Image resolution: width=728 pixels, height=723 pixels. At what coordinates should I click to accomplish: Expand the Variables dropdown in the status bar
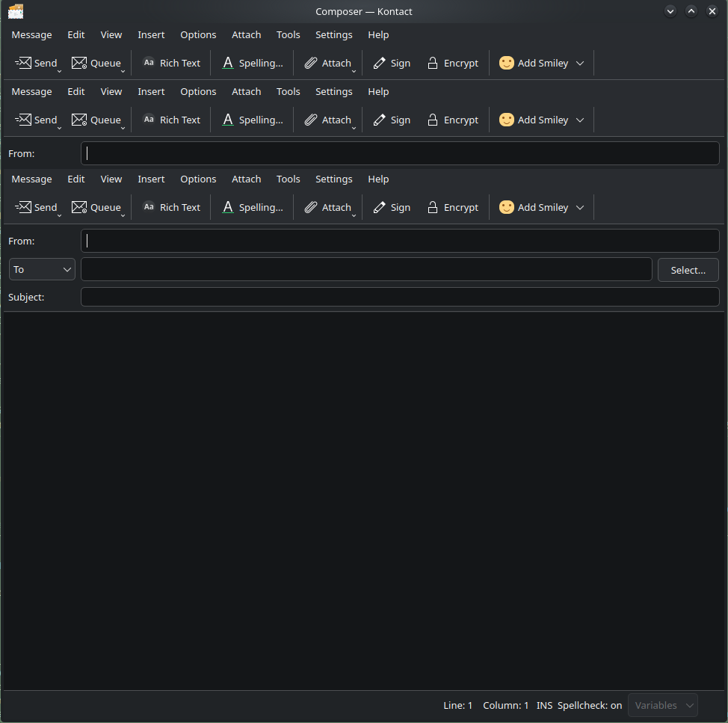664,706
